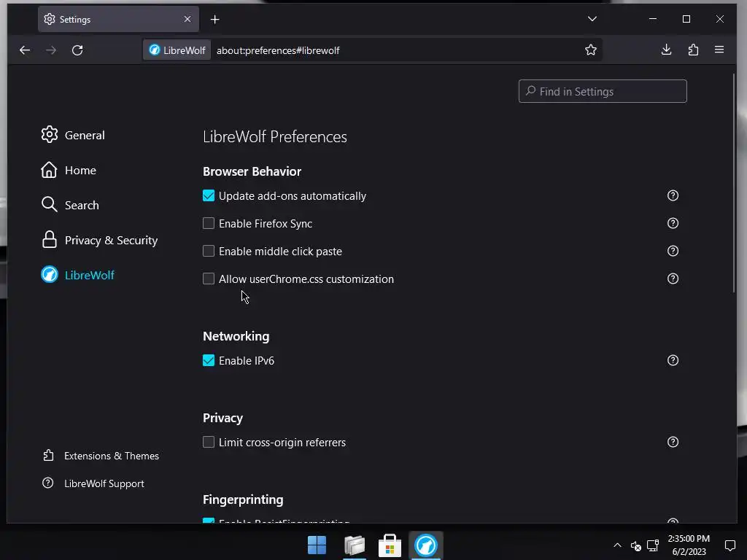Viewport: 747px width, 560px height.
Task: Open help for Limit cross-origin referrers
Action: coord(673,442)
